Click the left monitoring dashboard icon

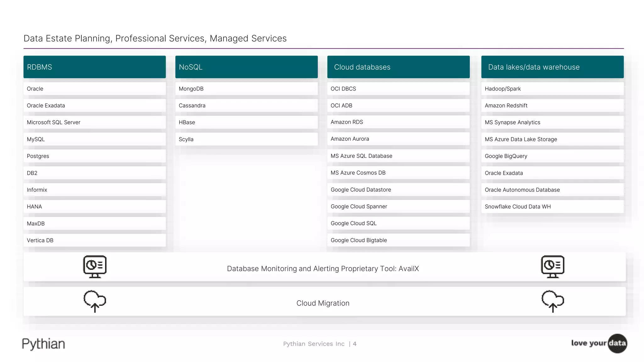tap(95, 266)
